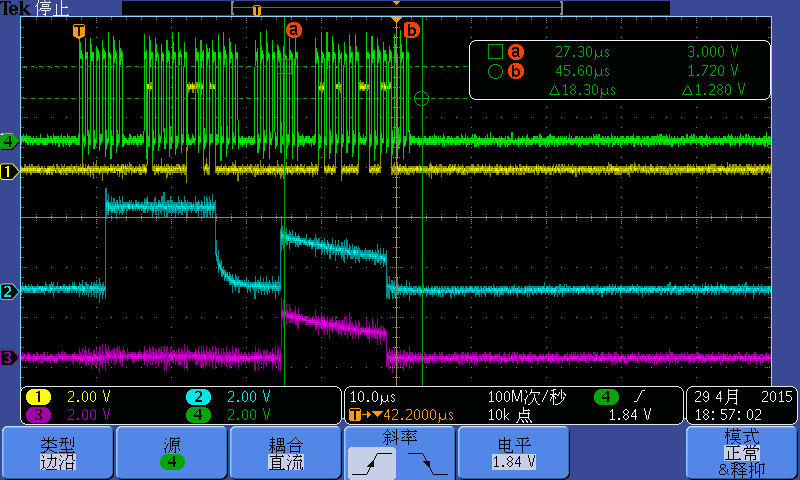The image size is (800, 480).
Task: Click the cursor crosshair circle on the graticule
Action: [421, 98]
